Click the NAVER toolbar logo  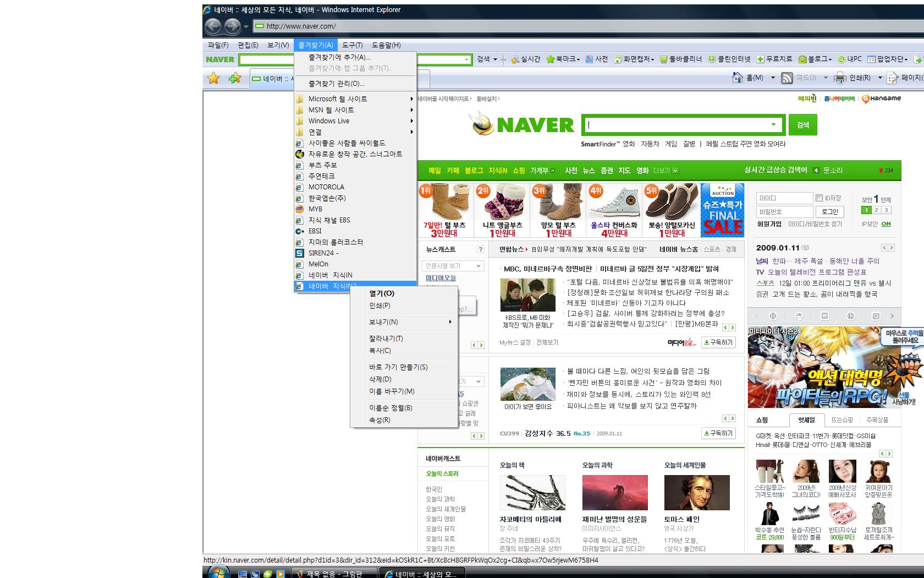click(x=220, y=59)
